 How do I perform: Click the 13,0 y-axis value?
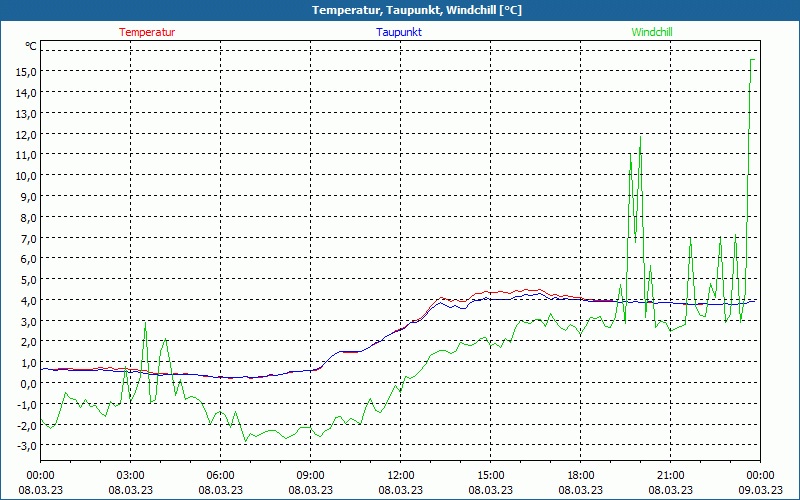[x=26, y=114]
